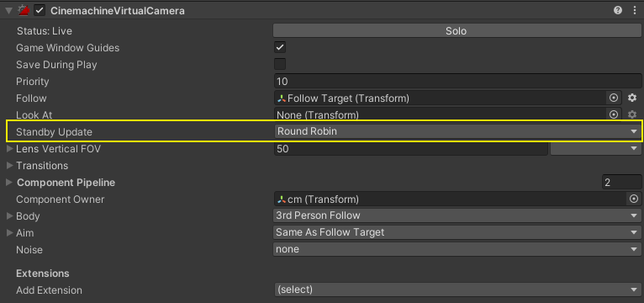
Task: Expand the Body settings foldout
Action: (x=9, y=215)
